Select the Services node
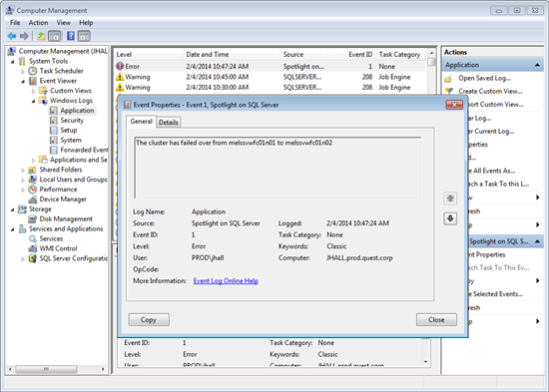Viewport: 549px width, 392px height. [51, 238]
